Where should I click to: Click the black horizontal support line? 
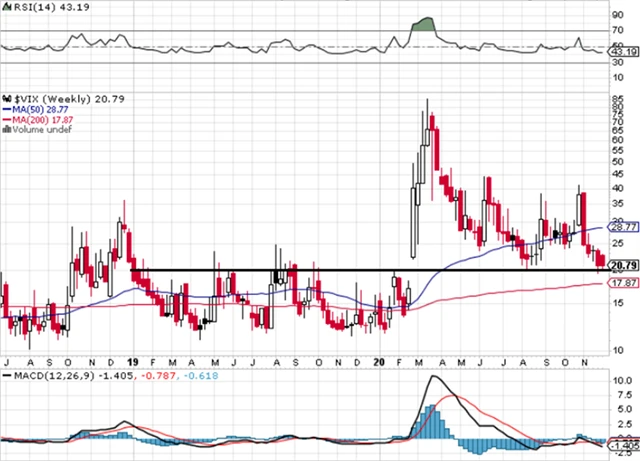coord(300,270)
